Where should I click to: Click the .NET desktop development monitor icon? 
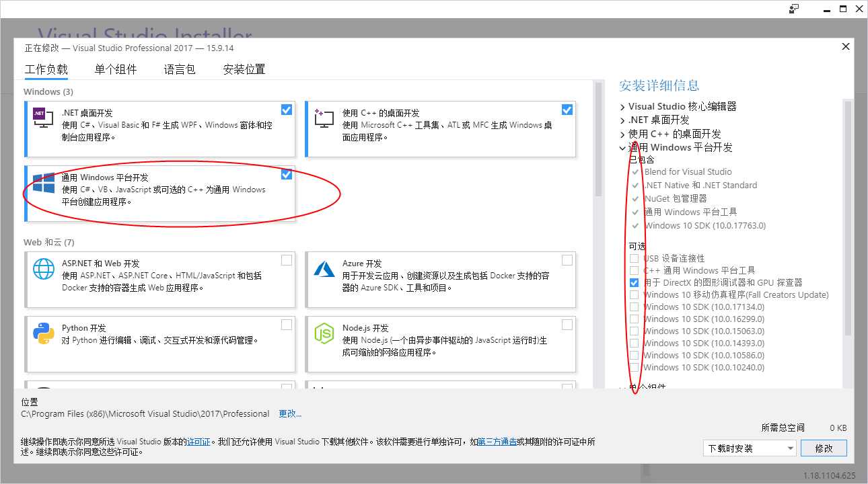pos(43,118)
